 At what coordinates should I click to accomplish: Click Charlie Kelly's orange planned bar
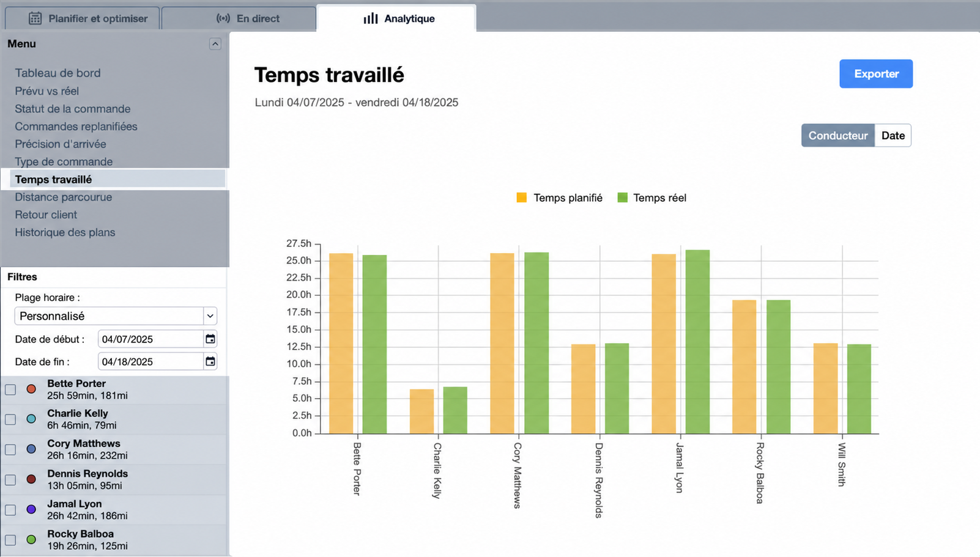click(421, 411)
